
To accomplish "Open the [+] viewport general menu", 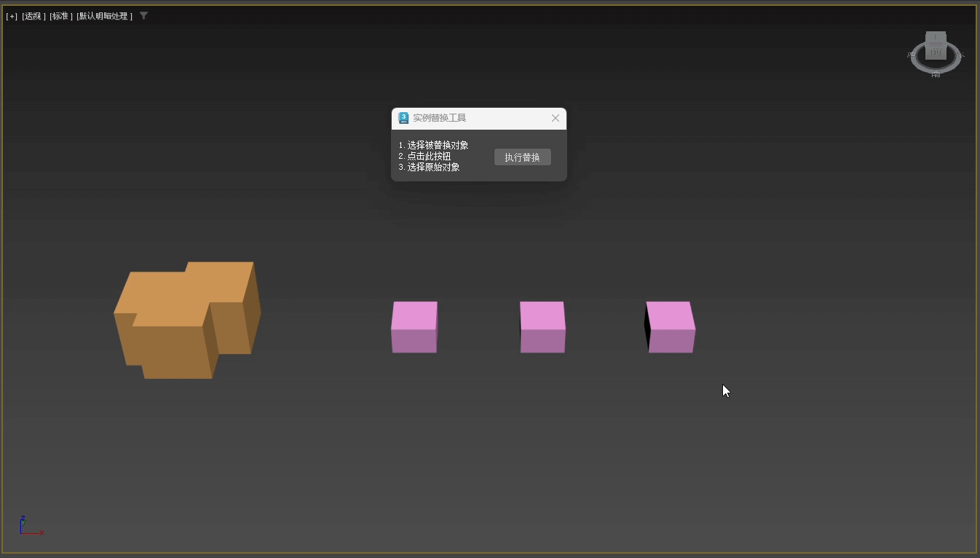I will tap(12, 16).
